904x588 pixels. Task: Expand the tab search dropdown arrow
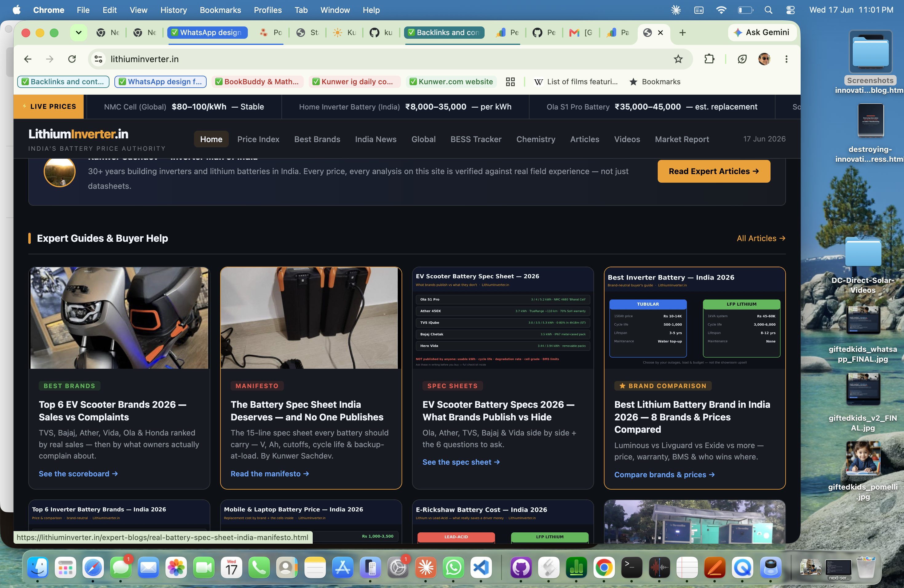(x=79, y=33)
